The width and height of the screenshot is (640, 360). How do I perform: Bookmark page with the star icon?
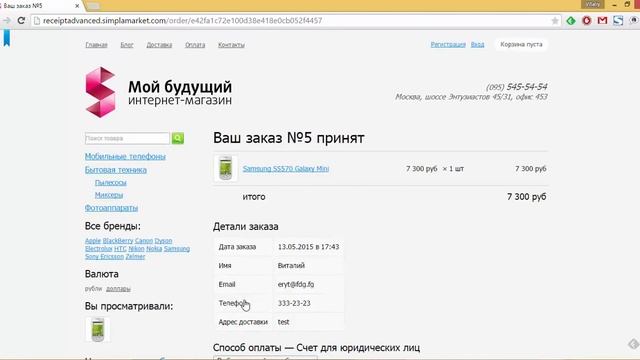555,20
